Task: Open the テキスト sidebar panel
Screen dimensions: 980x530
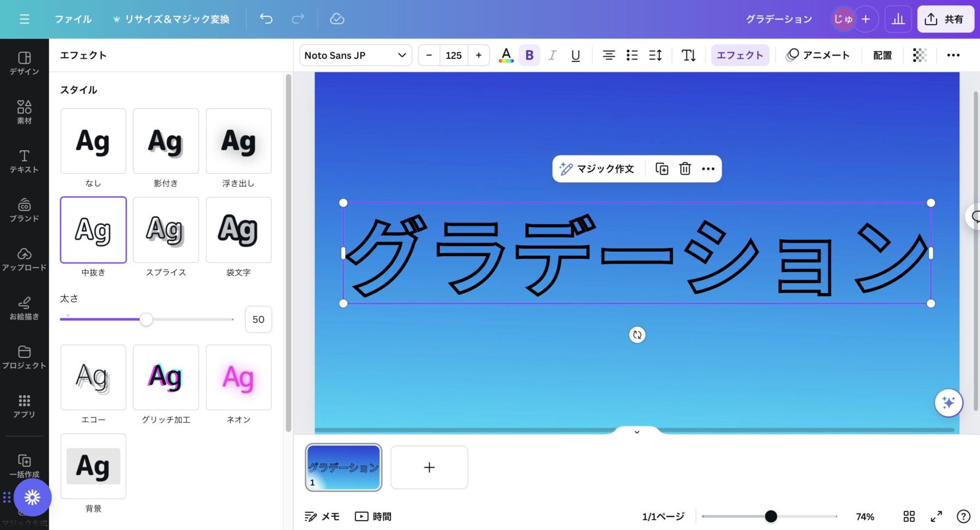Action: (24, 161)
